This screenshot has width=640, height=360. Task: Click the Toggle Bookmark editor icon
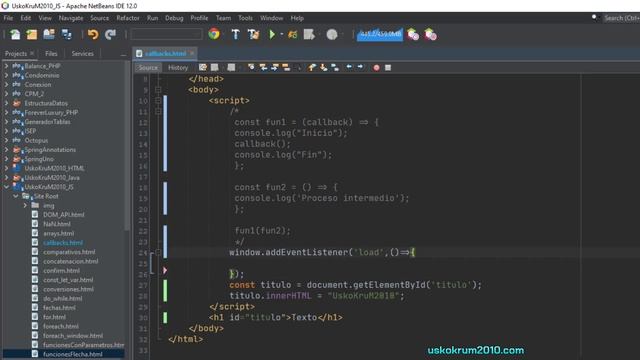pos(335,67)
